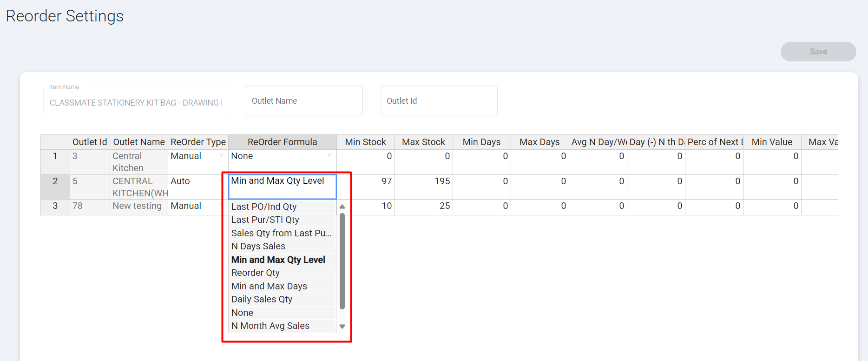Viewport: 868px width, 361px height.
Task: Click the Save button
Action: coord(818,52)
